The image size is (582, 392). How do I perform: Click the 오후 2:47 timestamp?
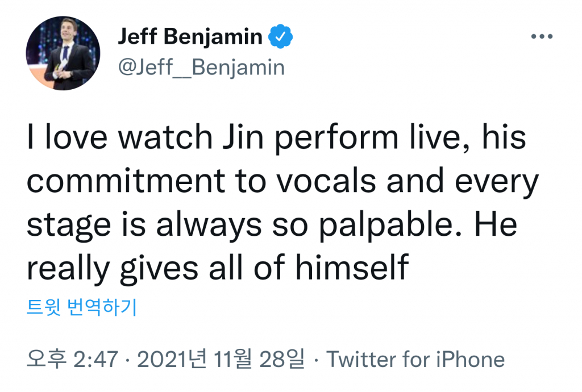tap(72, 359)
